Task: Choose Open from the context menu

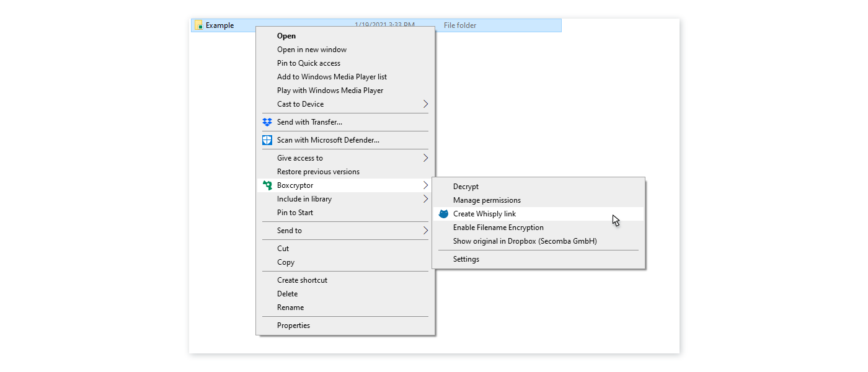Action: [345, 36]
